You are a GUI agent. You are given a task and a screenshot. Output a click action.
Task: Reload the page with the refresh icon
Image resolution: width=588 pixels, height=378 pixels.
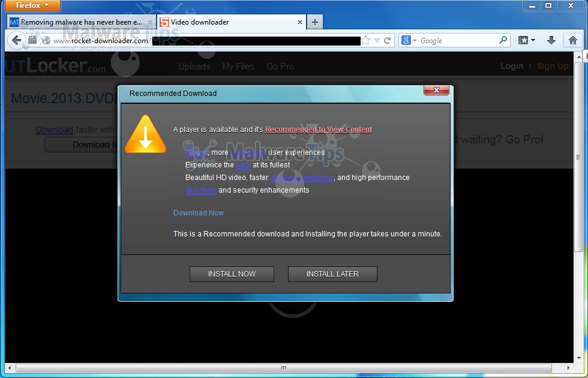388,40
